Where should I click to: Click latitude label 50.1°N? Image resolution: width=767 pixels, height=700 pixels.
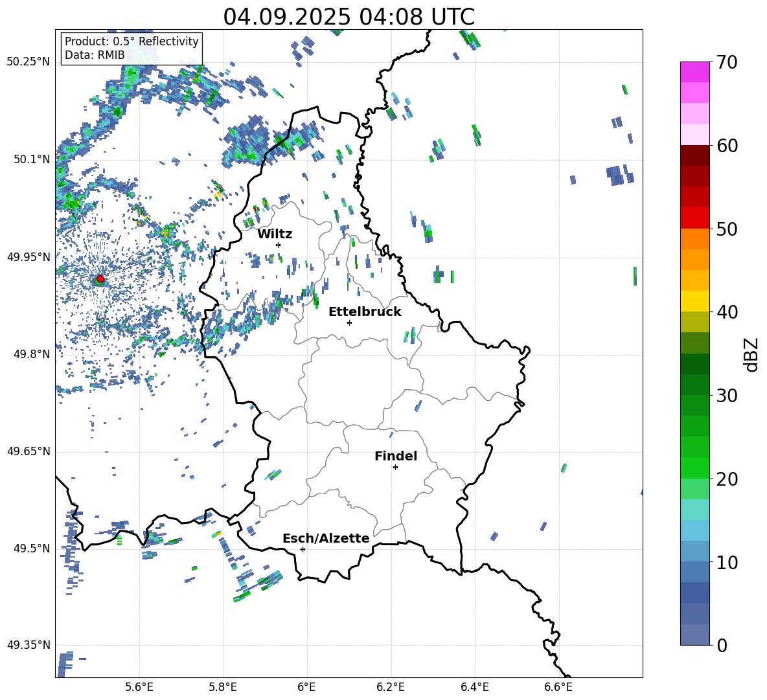click(x=31, y=159)
